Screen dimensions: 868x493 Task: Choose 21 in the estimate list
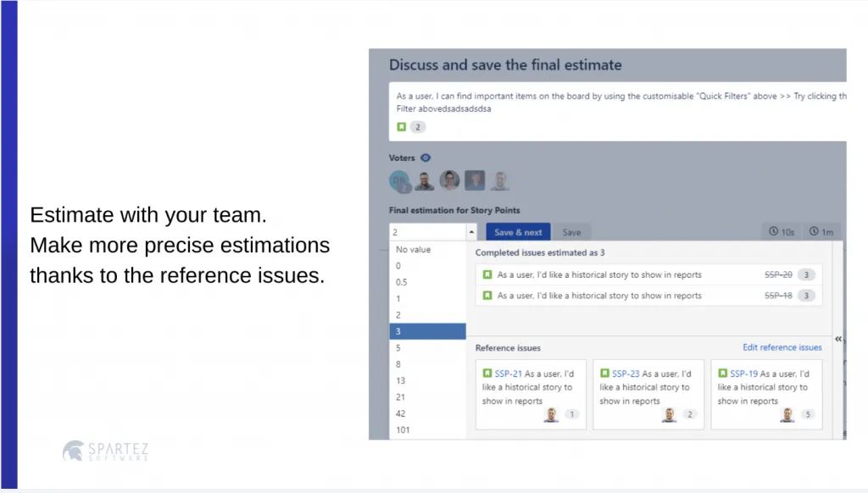pos(428,397)
